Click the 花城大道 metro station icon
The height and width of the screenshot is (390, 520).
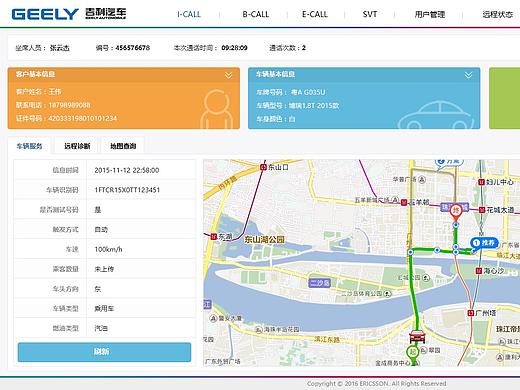pyautogui.click(x=482, y=210)
